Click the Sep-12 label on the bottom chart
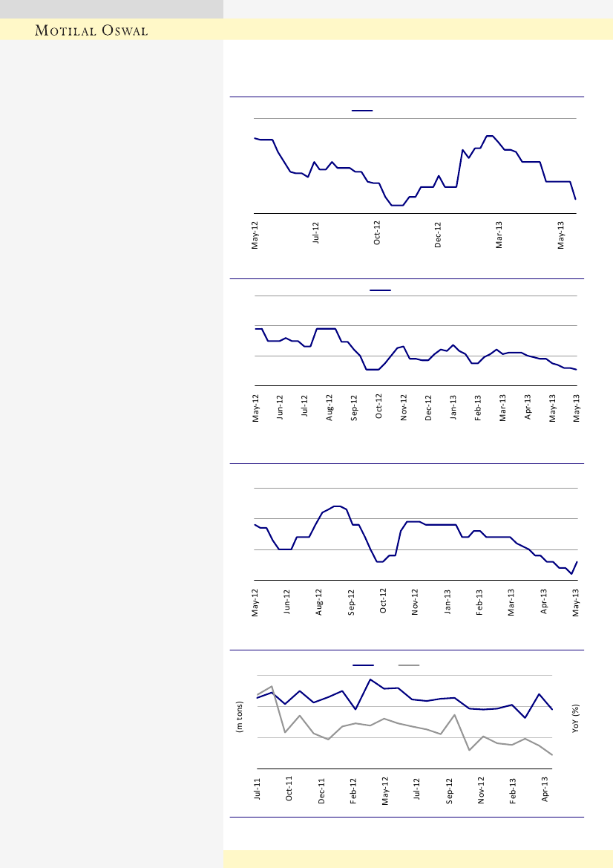The image size is (613, 868). tap(449, 791)
